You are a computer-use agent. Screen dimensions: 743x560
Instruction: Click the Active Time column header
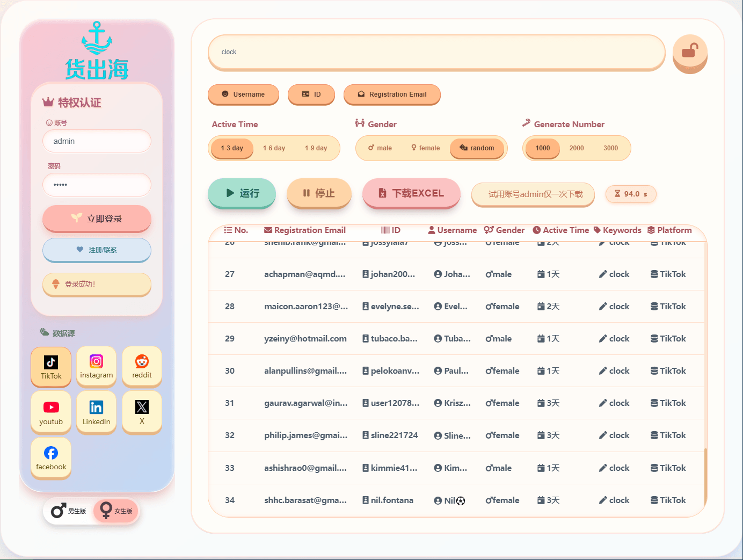(560, 230)
